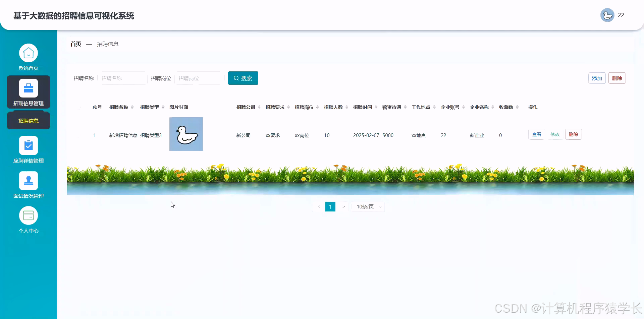The width and height of the screenshot is (644, 319).
Task: Open the duck avatar in the top bar
Action: (x=607, y=15)
